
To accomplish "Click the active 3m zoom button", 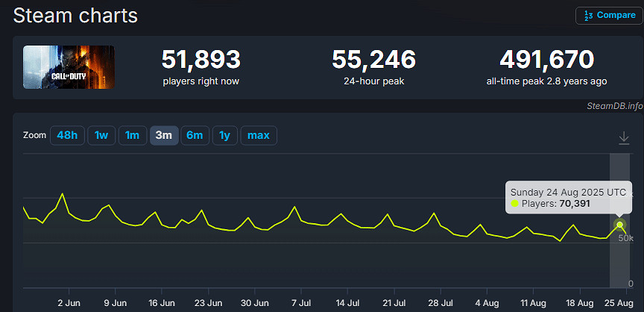I will click(163, 135).
